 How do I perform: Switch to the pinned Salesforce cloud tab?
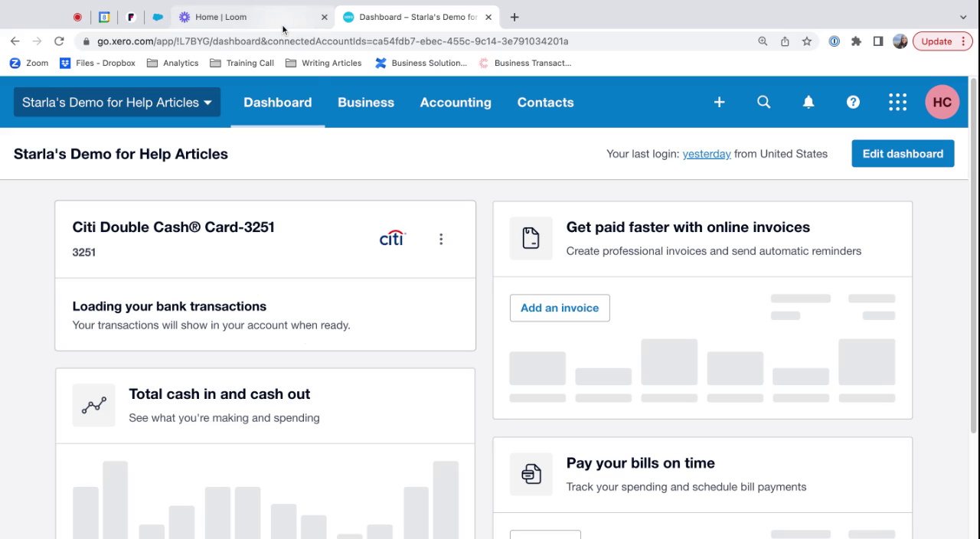158,17
